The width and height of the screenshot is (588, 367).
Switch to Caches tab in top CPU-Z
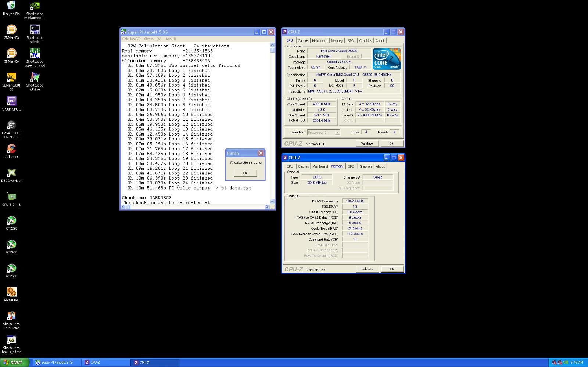[x=303, y=41]
